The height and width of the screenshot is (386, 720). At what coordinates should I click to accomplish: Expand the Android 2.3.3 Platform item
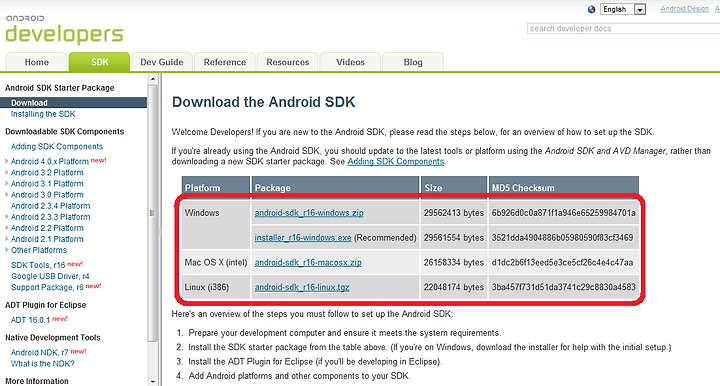tap(6, 217)
